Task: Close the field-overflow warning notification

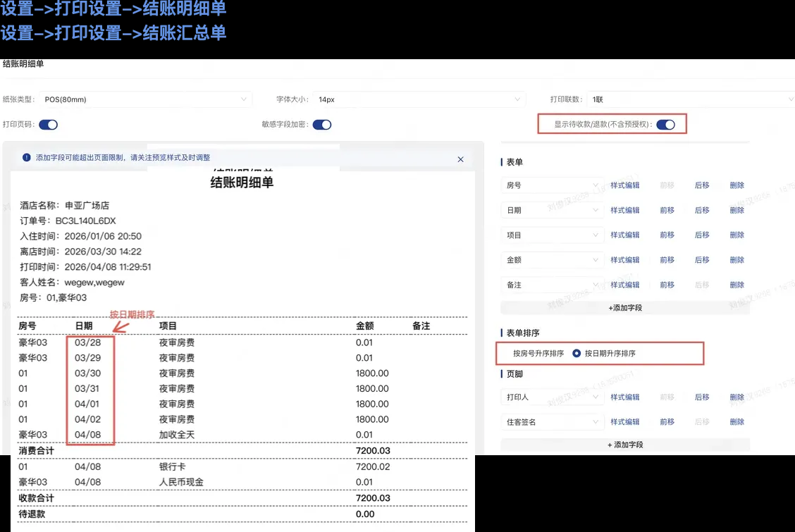Action: (x=460, y=159)
